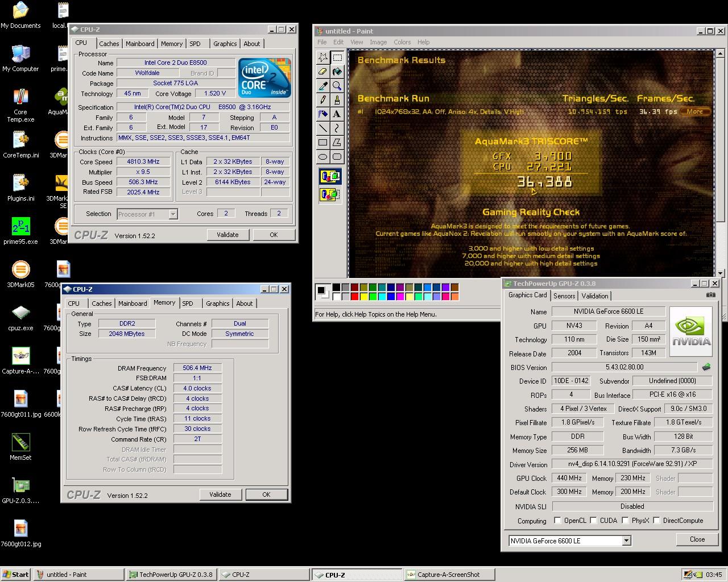This screenshot has width=728, height=582.
Task: Enable the OpenCL checkbox in GPU-Z
Action: point(557,521)
